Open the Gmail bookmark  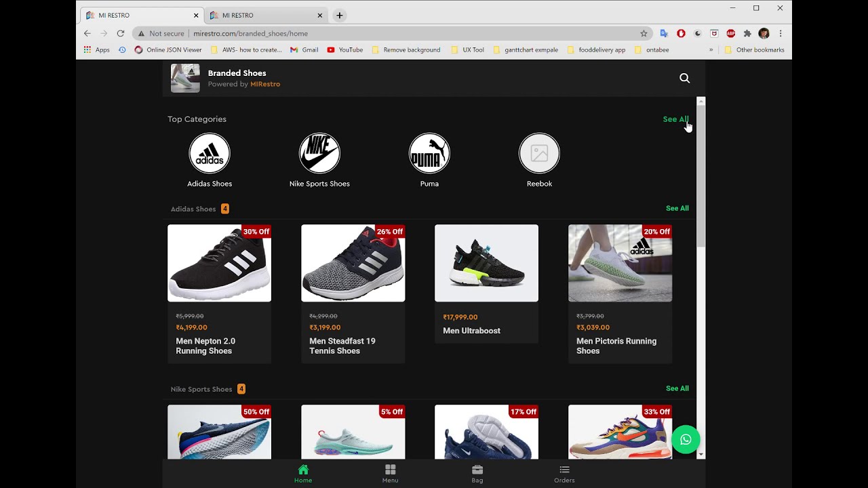304,49
